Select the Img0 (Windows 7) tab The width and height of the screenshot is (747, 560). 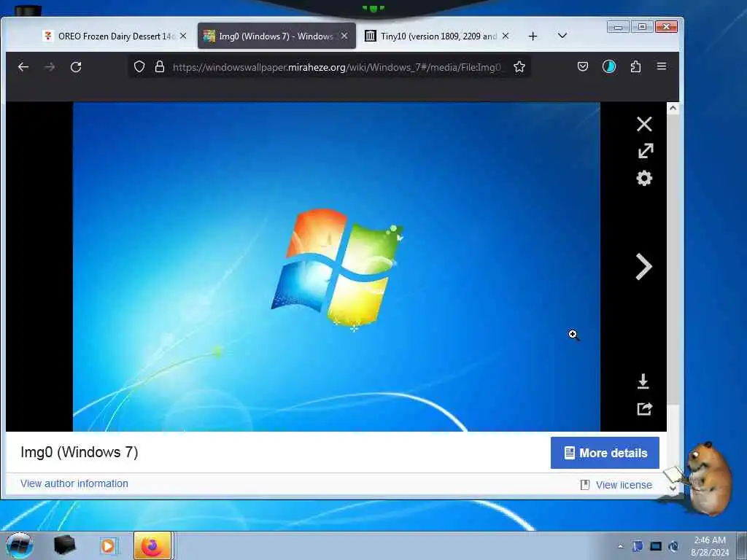[x=276, y=36]
